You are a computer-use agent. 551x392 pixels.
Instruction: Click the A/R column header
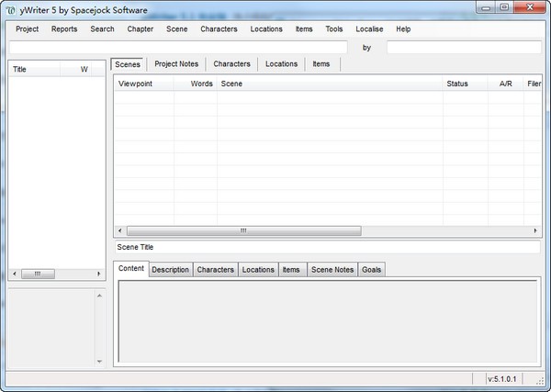click(x=506, y=84)
